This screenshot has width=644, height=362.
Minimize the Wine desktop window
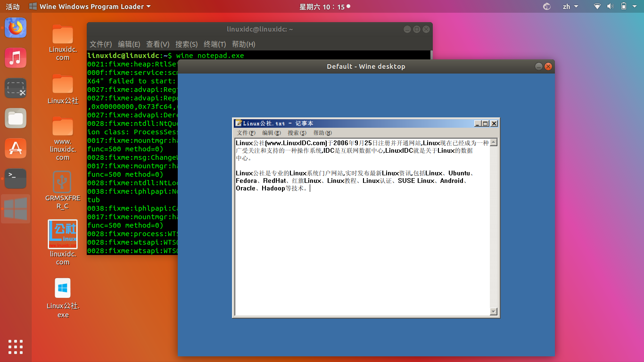tap(539, 66)
